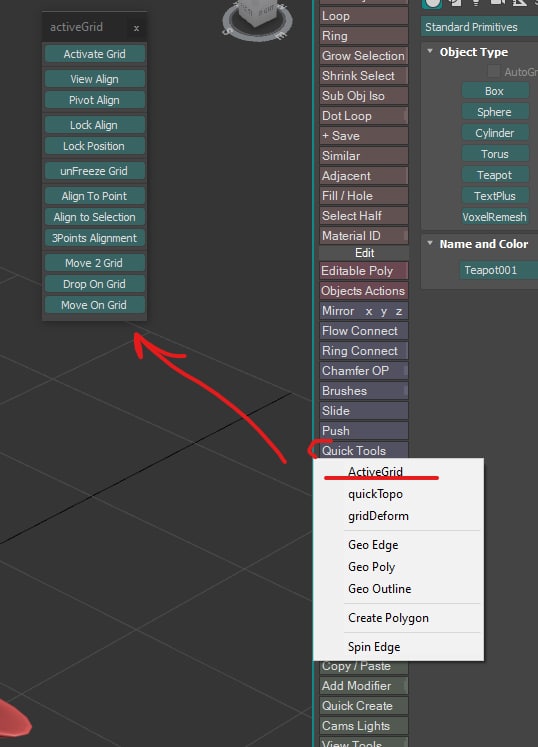Click the View Align button
Screen dimensions: 538x747
[x=94, y=79]
